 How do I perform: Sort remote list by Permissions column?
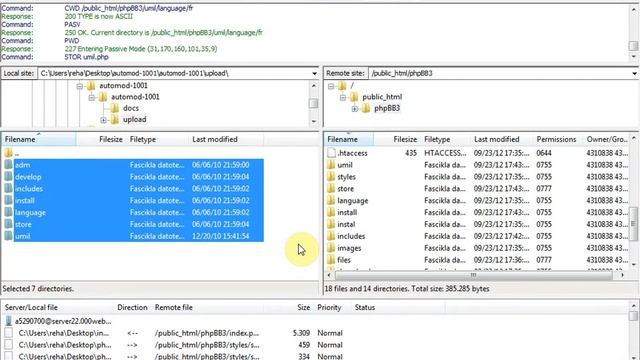[557, 140]
